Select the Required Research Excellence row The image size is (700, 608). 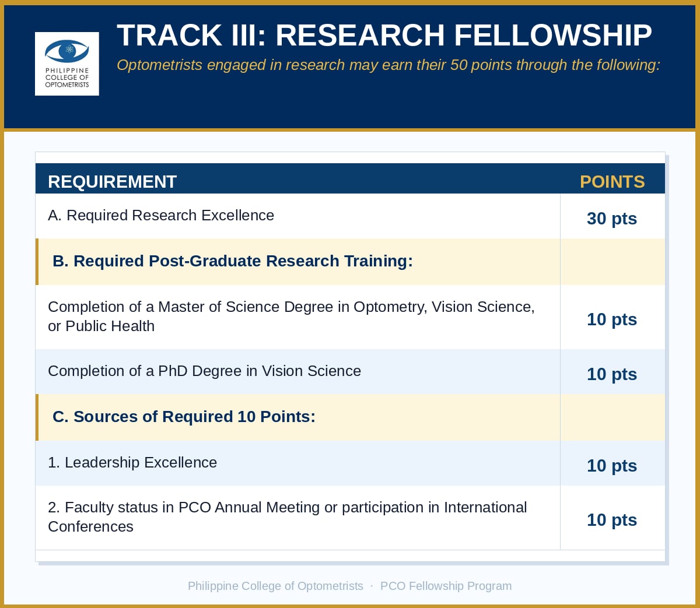[x=350, y=216]
